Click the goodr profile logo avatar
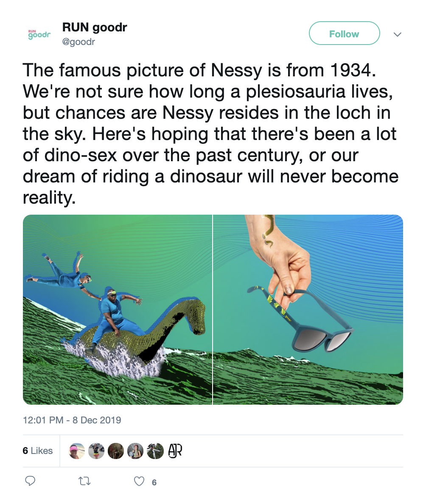Image resolution: width=426 pixels, height=504 pixels. [x=39, y=34]
